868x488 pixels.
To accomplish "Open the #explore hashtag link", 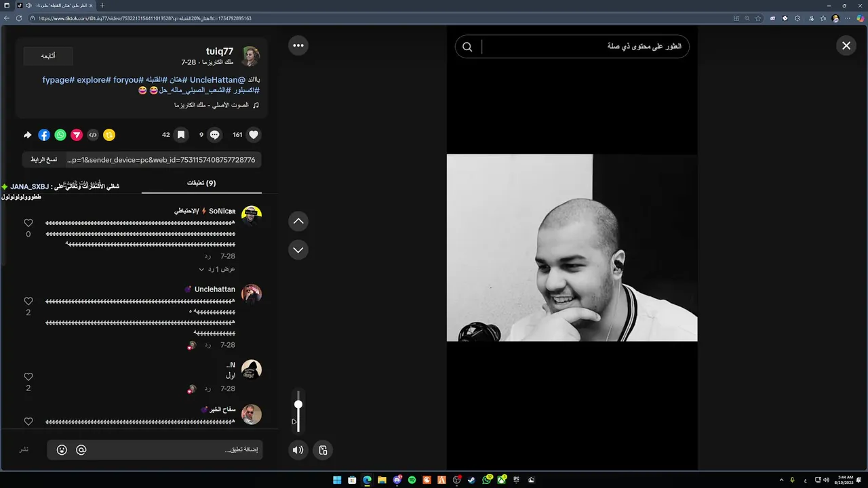I will point(93,80).
